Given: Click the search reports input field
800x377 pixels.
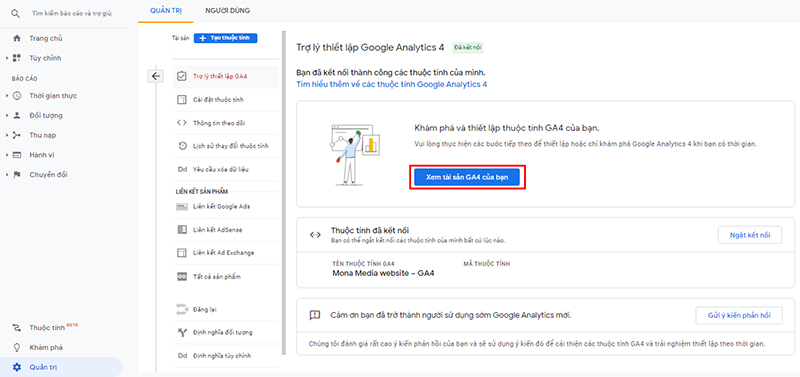Looking at the screenshot, I should 71,14.
